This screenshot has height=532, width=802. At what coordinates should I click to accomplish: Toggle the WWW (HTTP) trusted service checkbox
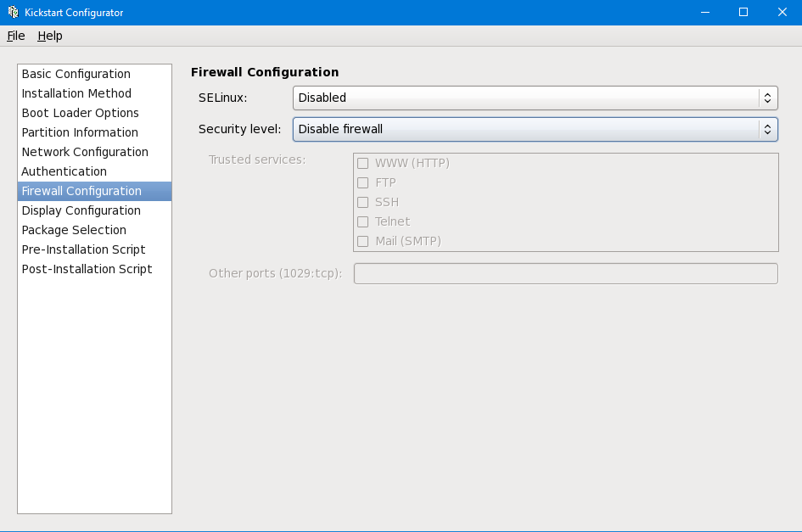[x=363, y=163]
